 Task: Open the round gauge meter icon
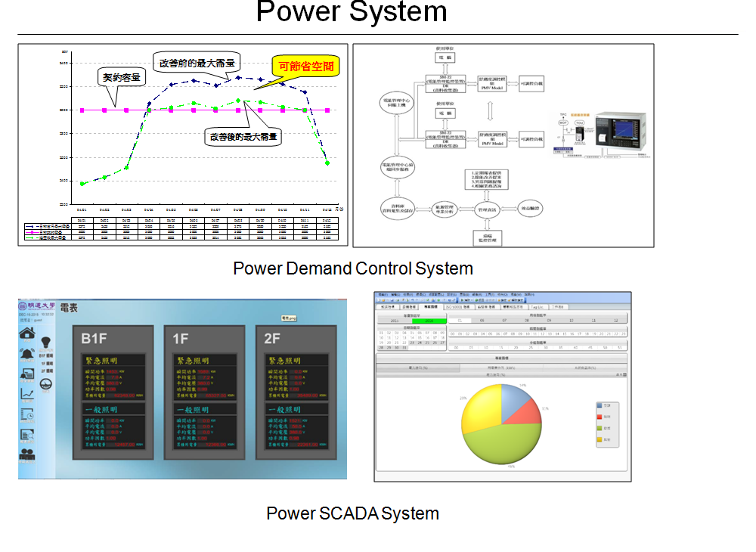click(x=46, y=384)
